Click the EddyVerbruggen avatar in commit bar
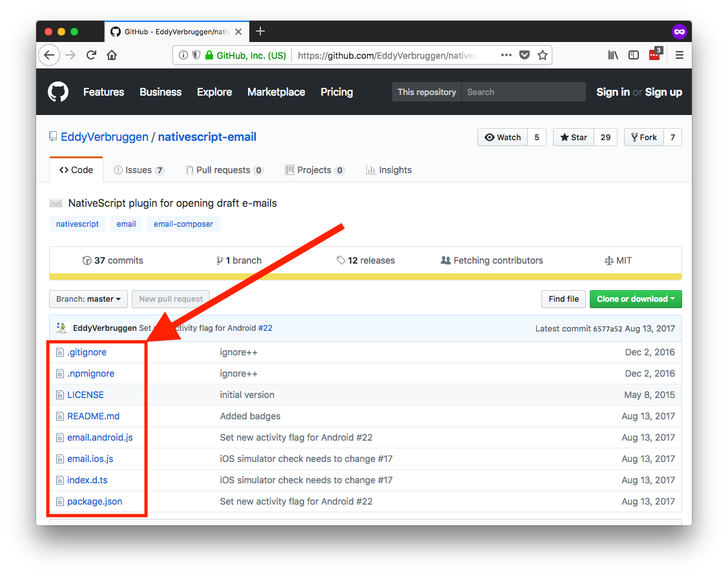 pyautogui.click(x=62, y=328)
